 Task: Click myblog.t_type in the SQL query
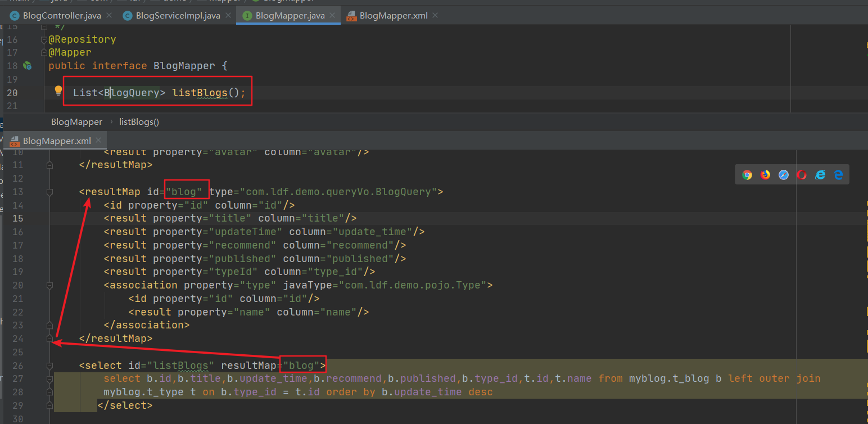143,392
